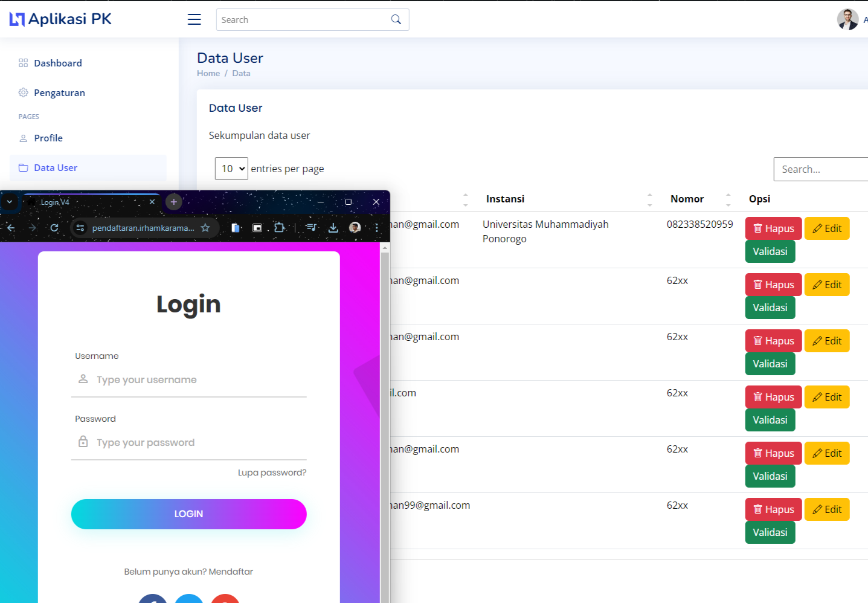Click the Mendaftar link on the login page
Viewport: 868px width, 603px height.
tap(231, 572)
